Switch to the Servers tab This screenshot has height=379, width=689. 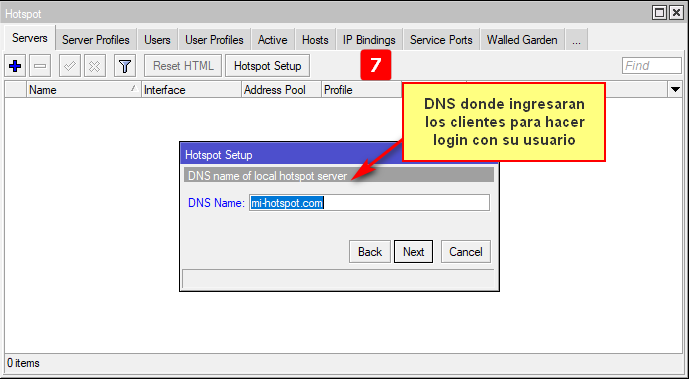(30, 38)
